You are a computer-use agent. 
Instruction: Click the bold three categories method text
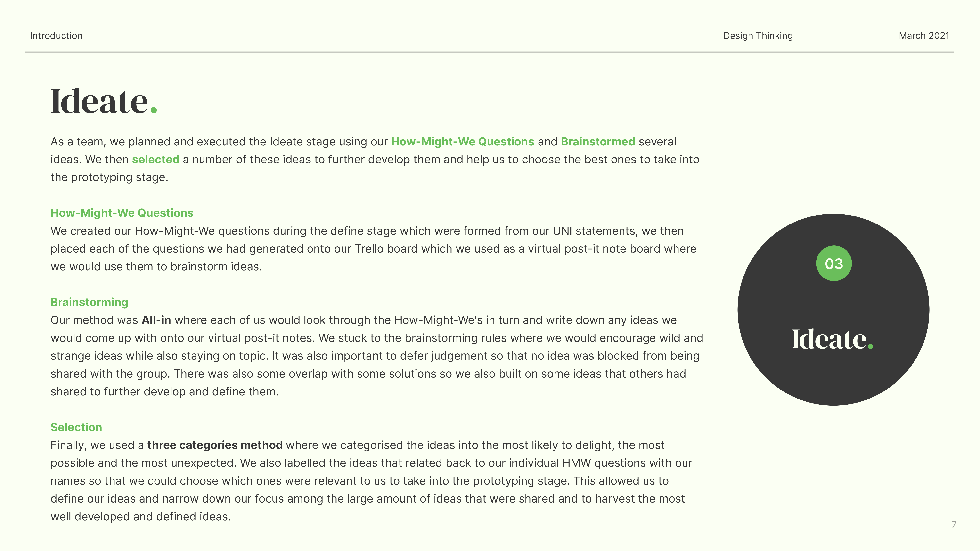215,445
